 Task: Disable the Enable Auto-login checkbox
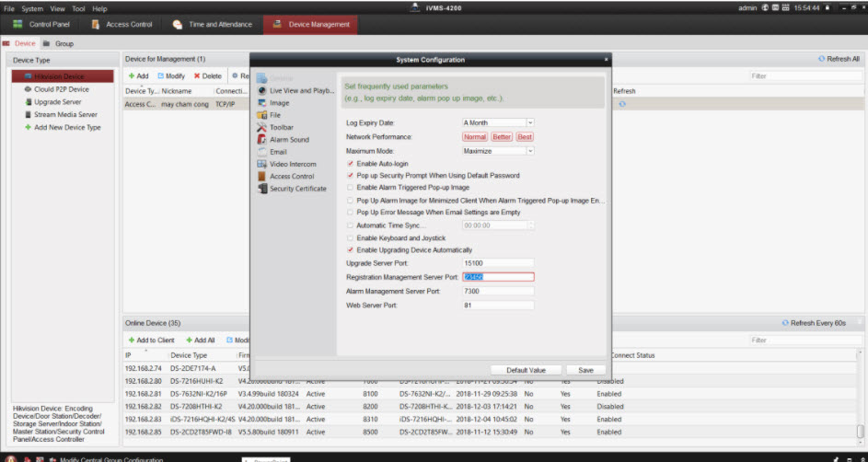click(x=350, y=163)
